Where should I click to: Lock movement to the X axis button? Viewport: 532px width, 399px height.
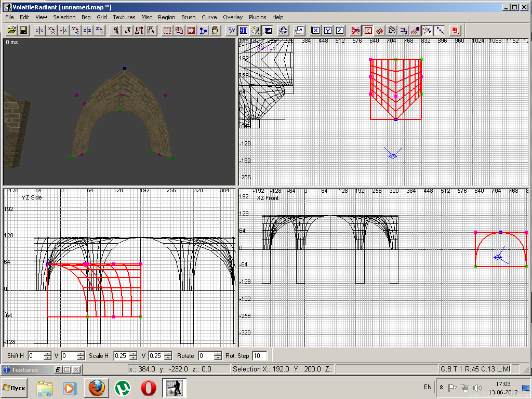tap(315, 31)
